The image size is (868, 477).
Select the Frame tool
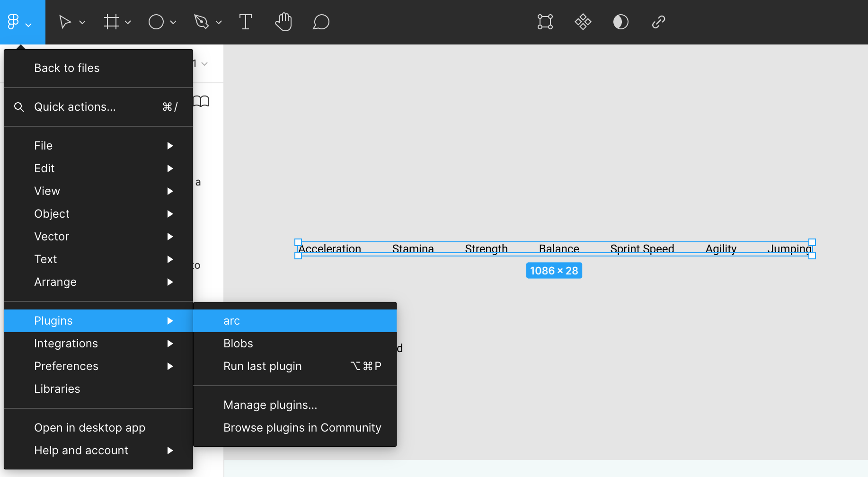[111, 22]
